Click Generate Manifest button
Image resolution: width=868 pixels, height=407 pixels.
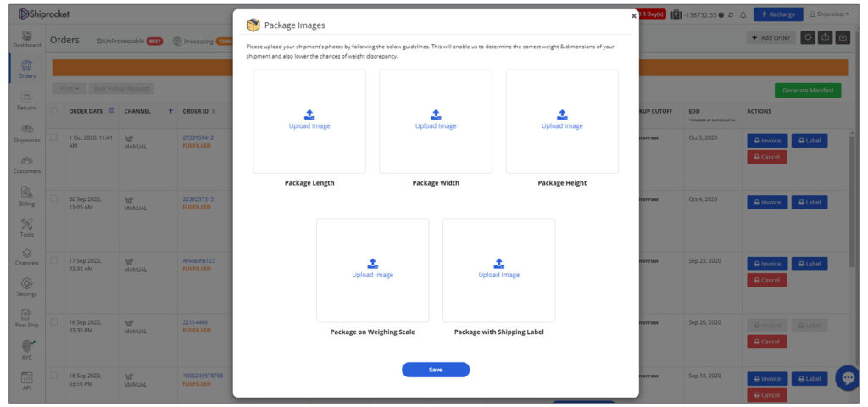(808, 90)
